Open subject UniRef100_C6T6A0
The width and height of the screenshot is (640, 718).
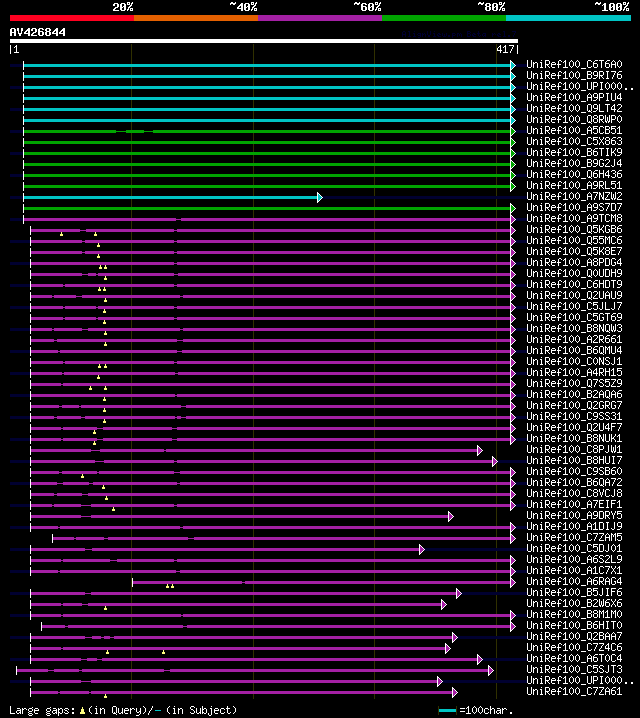pyautogui.click(x=574, y=65)
